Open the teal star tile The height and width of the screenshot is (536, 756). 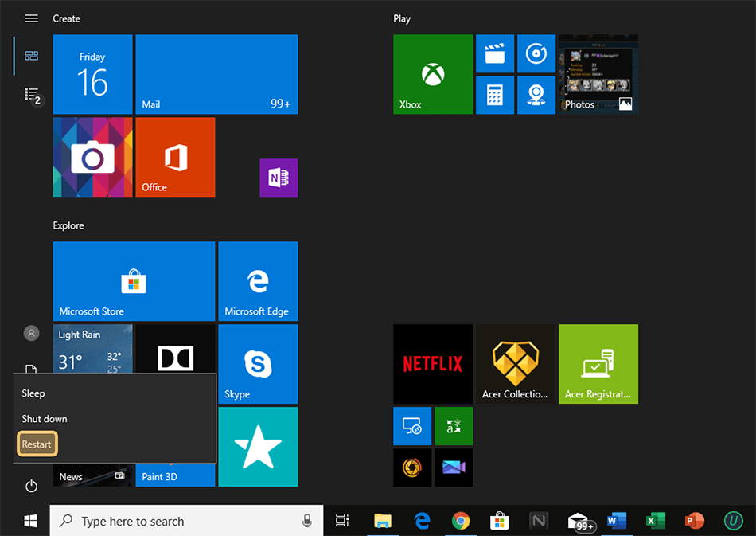pyautogui.click(x=258, y=447)
